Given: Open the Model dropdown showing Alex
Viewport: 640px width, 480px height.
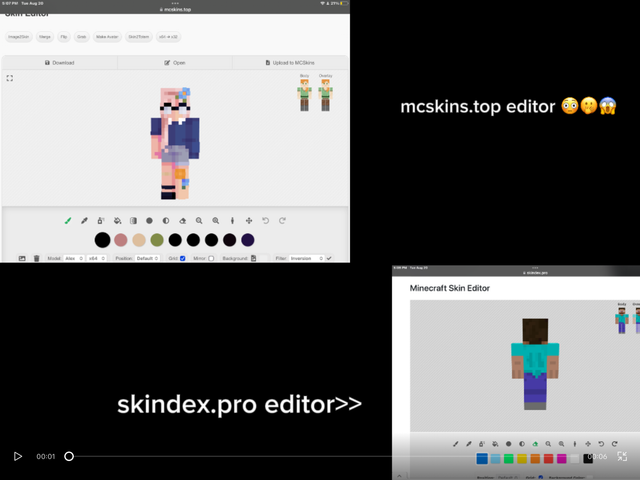Looking at the screenshot, I should pos(74,258).
